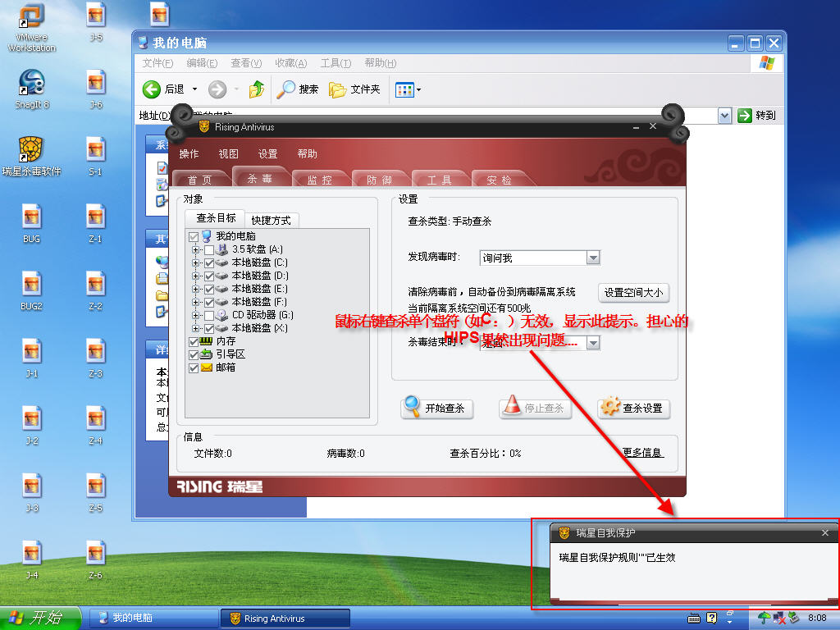Screen dimensions: 840x630
Task: Close the 瑞星自我保护 notification popup
Action: click(825, 532)
